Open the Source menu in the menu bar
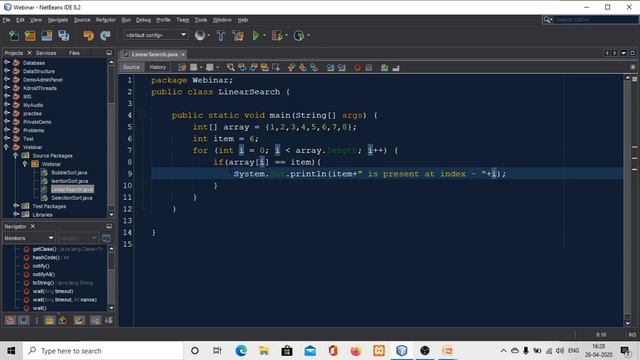640x360 pixels. (x=82, y=20)
